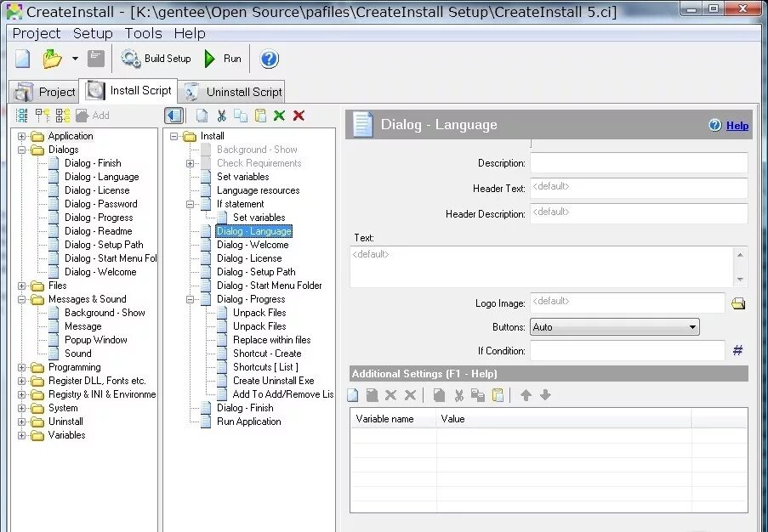
Task: Open project with the folder icon
Action: (x=52, y=59)
